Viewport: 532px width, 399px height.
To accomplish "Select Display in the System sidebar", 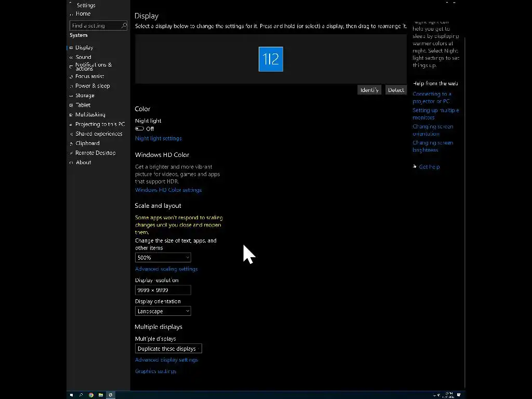I will (84, 47).
